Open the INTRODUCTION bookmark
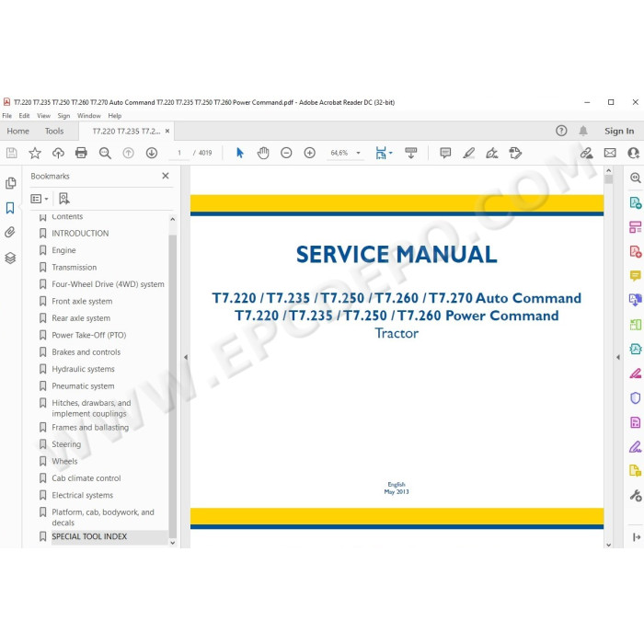The image size is (644, 644). point(80,234)
